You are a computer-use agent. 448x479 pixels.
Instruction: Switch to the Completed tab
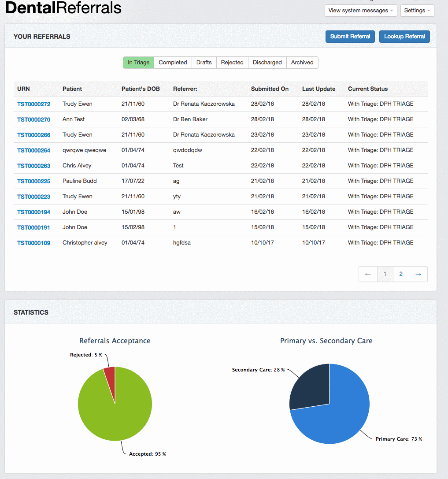pyautogui.click(x=173, y=62)
